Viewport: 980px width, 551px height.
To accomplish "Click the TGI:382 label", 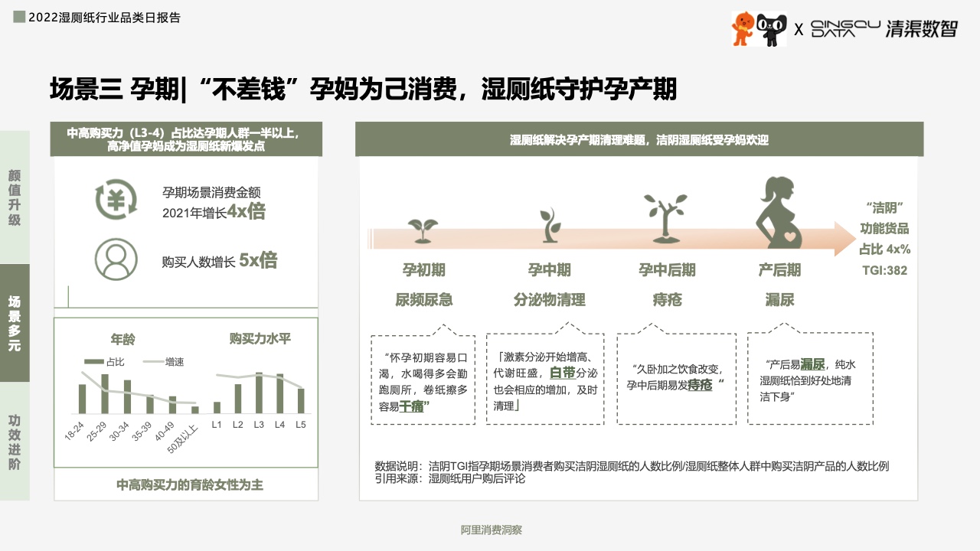I will point(884,270).
